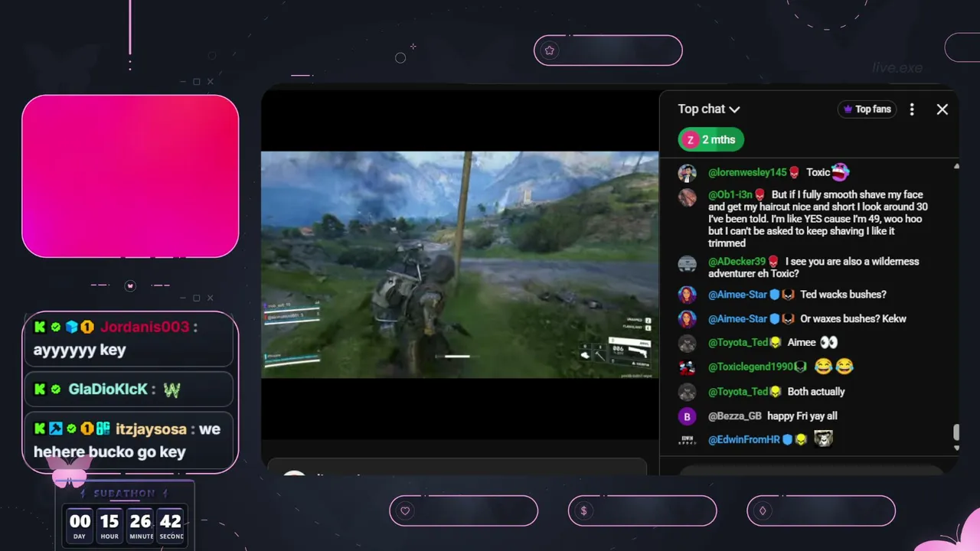Click the green "2 mths" membership chip
The width and height of the screenshot is (980, 551).
710,139
